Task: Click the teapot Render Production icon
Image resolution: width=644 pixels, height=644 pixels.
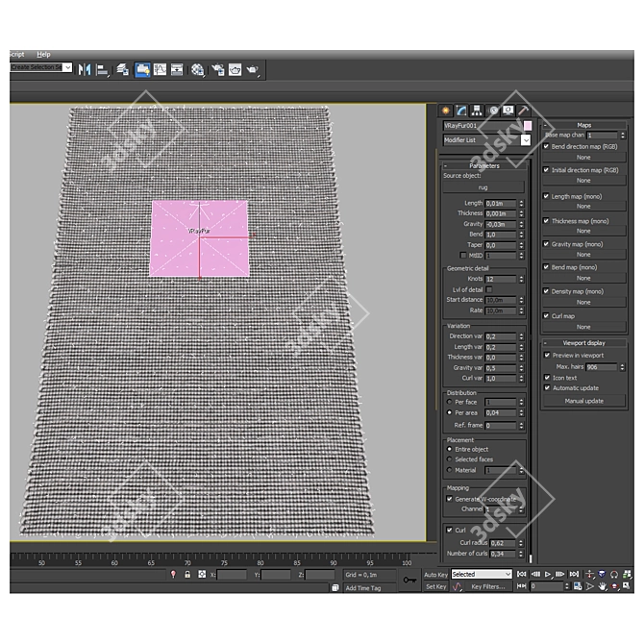Action: tap(253, 69)
